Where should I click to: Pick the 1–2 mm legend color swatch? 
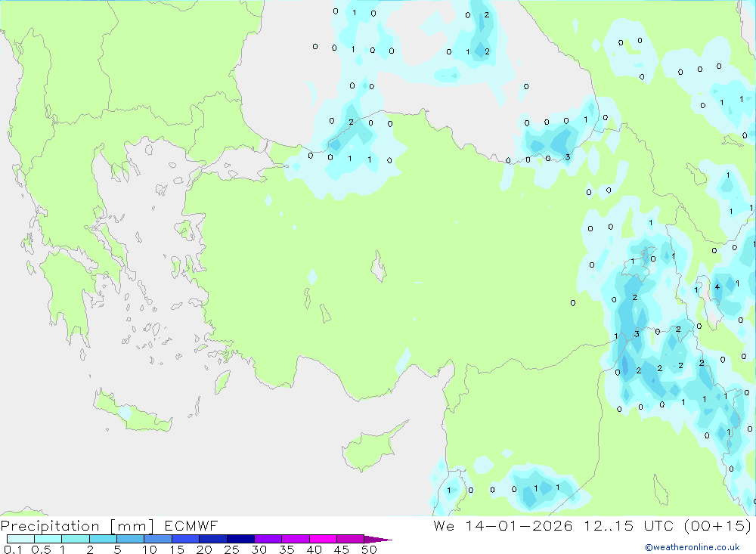(76, 539)
